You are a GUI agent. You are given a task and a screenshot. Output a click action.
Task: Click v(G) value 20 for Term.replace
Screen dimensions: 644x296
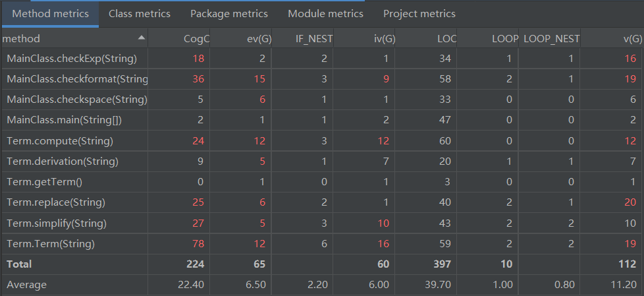click(630, 202)
